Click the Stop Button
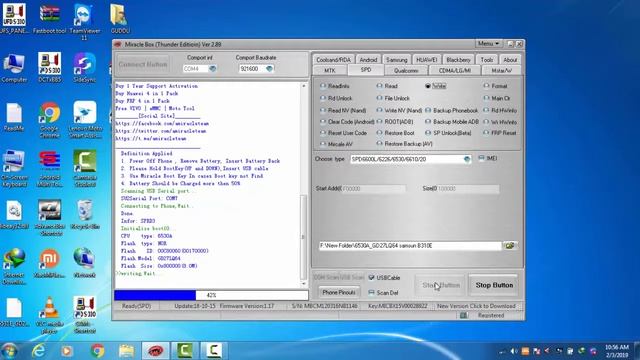Viewport: 640px width, 360px height. click(494, 285)
